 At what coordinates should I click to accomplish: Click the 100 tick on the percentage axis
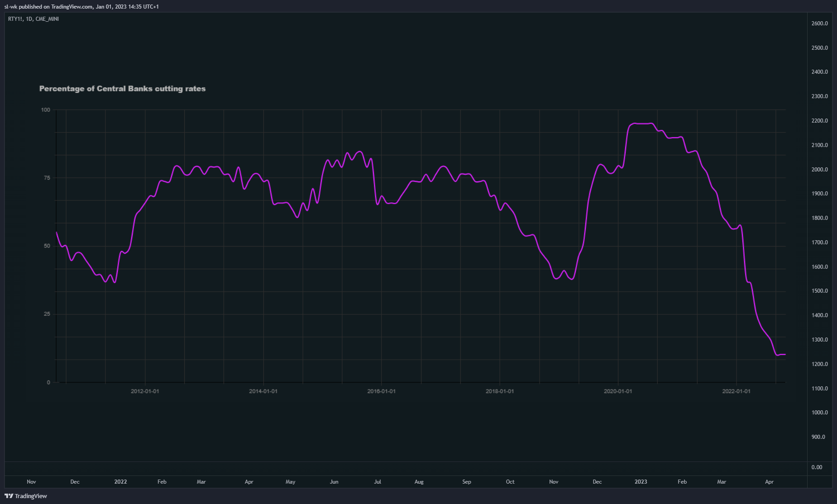click(46, 110)
